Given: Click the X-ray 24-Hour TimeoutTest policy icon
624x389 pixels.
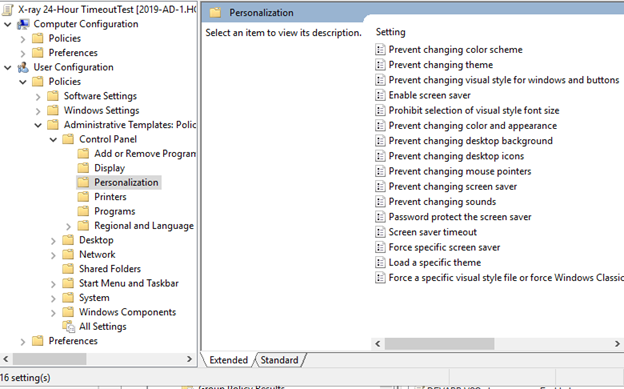Looking at the screenshot, I should point(8,10).
